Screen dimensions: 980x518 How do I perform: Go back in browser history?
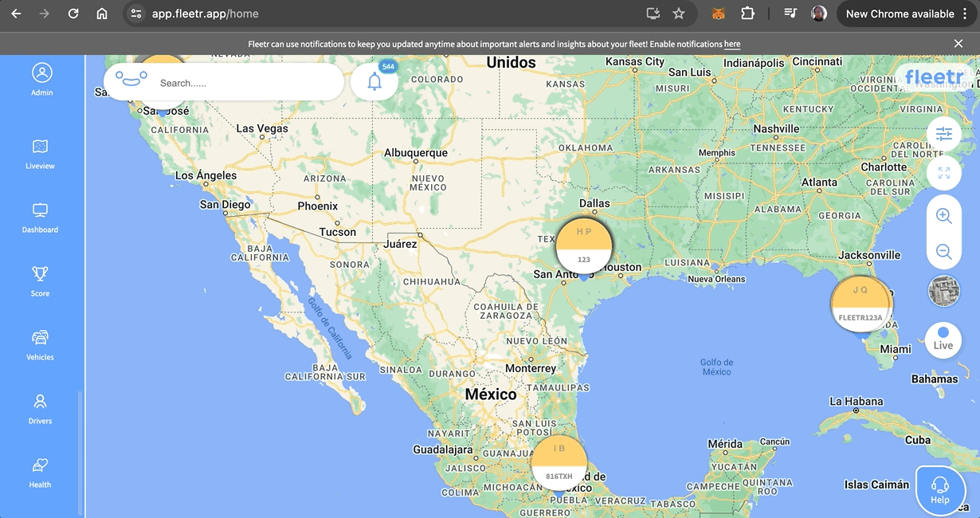tap(16, 14)
